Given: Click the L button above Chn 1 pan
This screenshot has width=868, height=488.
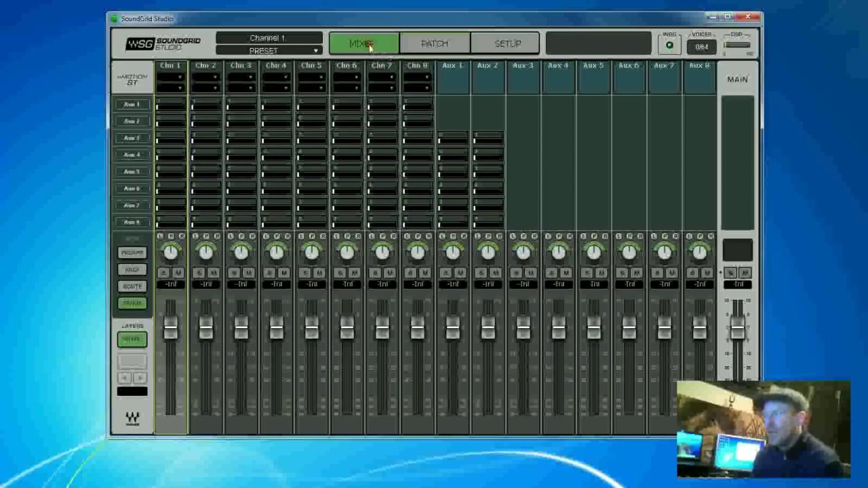Looking at the screenshot, I should point(160,236).
